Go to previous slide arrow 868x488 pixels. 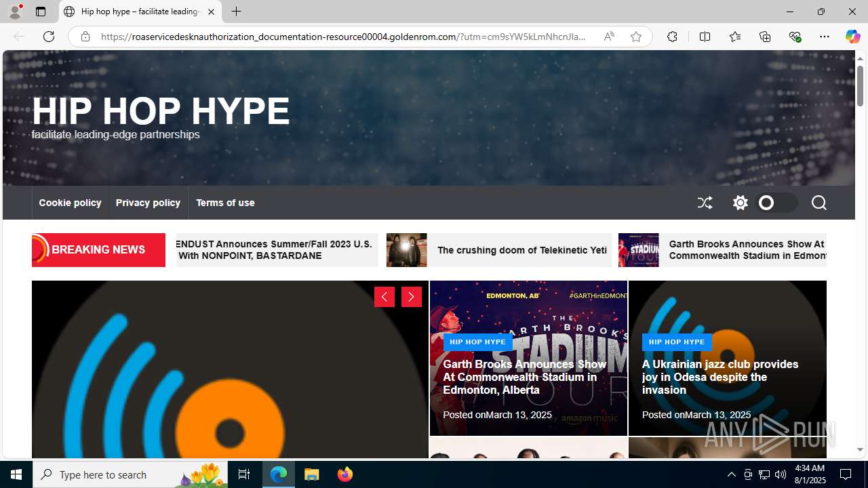[384, 297]
